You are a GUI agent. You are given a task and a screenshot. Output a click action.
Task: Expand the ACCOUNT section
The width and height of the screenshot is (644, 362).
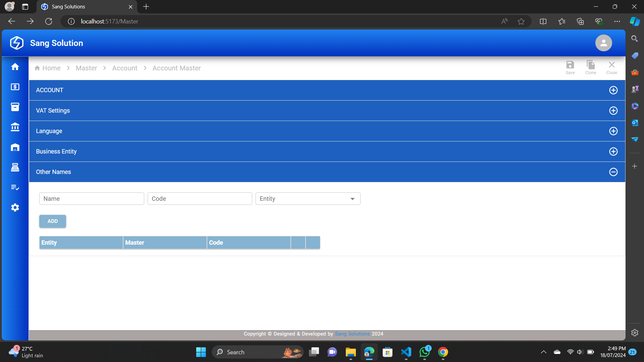point(613,90)
